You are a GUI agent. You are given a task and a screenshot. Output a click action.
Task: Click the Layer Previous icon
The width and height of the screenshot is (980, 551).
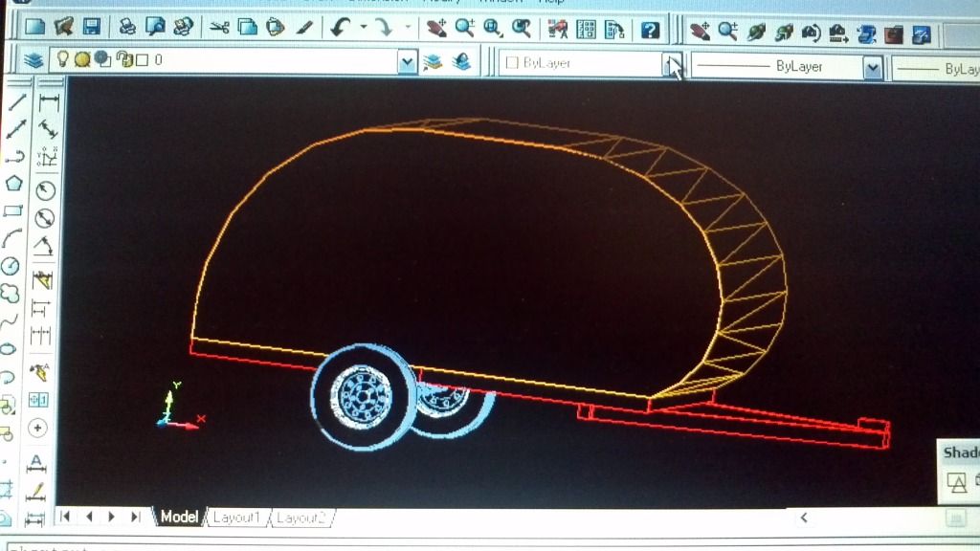tap(461, 62)
